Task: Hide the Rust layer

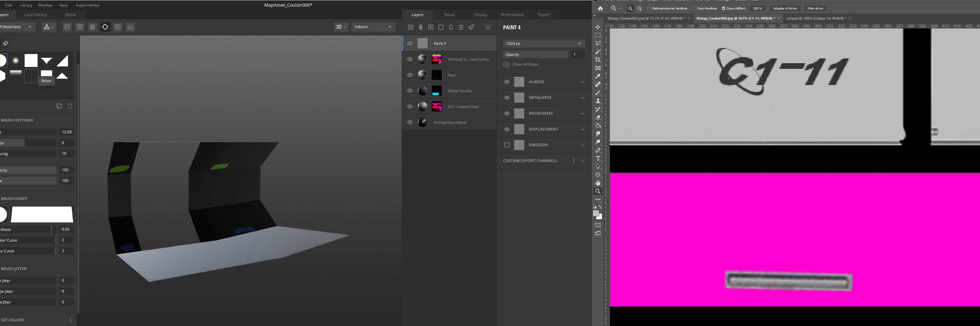Action: 410,75
